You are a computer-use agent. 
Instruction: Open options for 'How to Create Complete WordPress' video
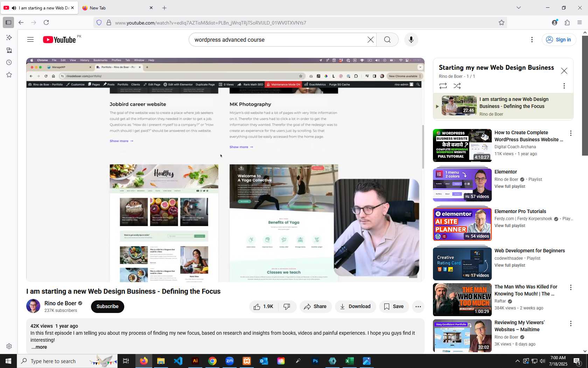point(570,133)
